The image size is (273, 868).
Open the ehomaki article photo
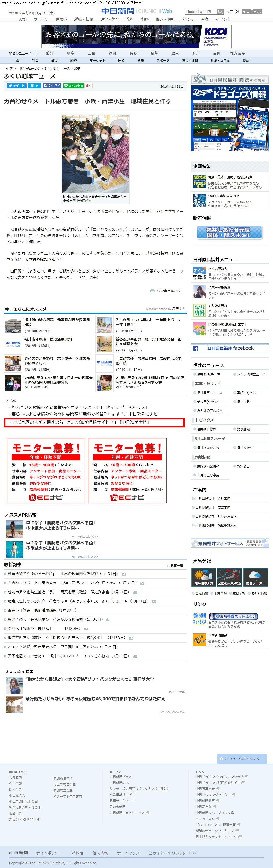coord(95,154)
